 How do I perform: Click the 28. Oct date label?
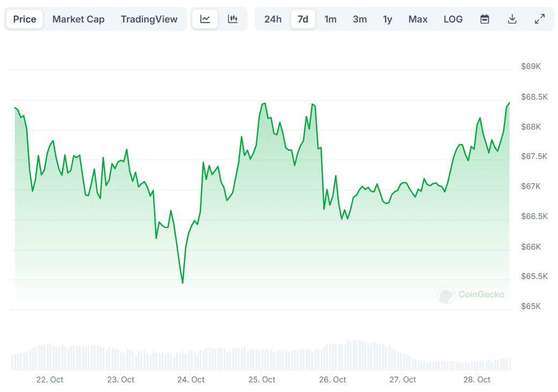(x=477, y=380)
